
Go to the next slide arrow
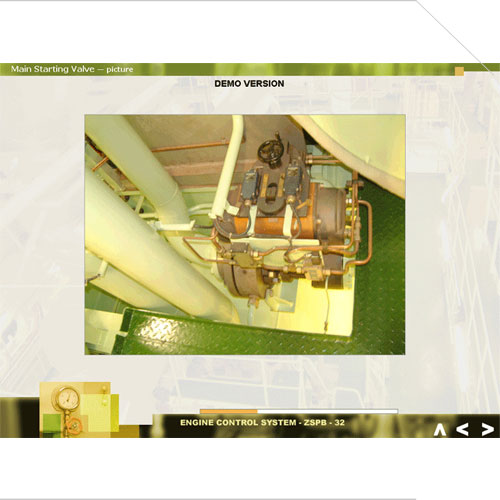click(x=488, y=429)
